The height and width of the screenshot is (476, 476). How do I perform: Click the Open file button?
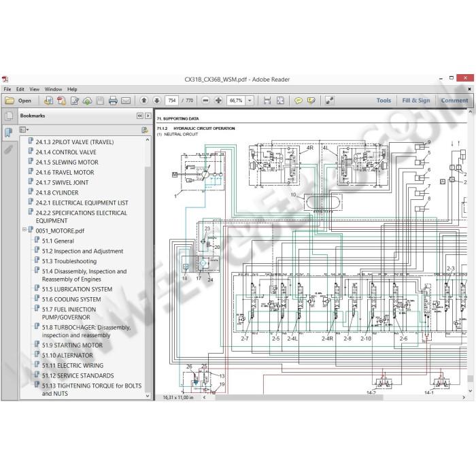pos(18,101)
